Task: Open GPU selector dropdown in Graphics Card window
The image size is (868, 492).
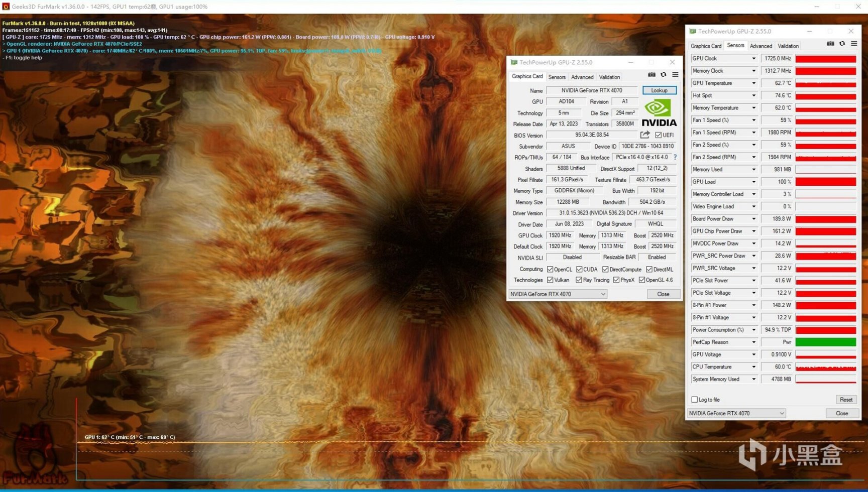Action: (x=558, y=294)
